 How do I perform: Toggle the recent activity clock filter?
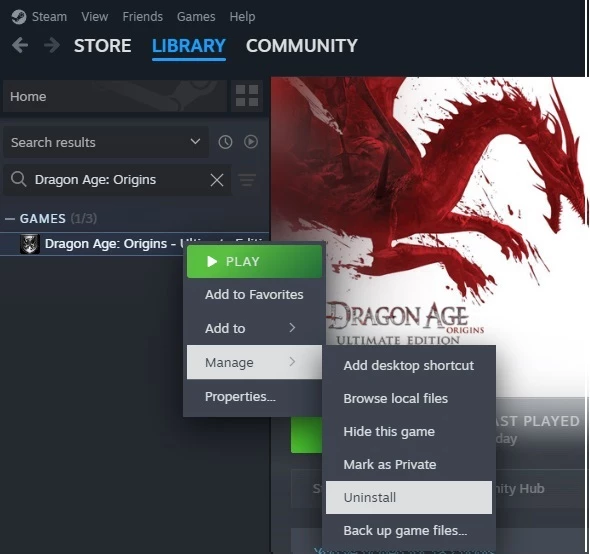pyautogui.click(x=225, y=142)
